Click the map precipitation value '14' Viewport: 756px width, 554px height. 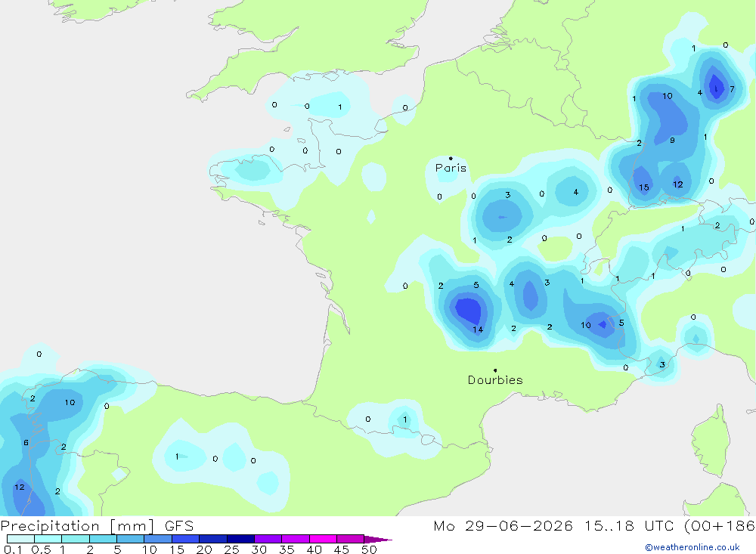coord(478,330)
